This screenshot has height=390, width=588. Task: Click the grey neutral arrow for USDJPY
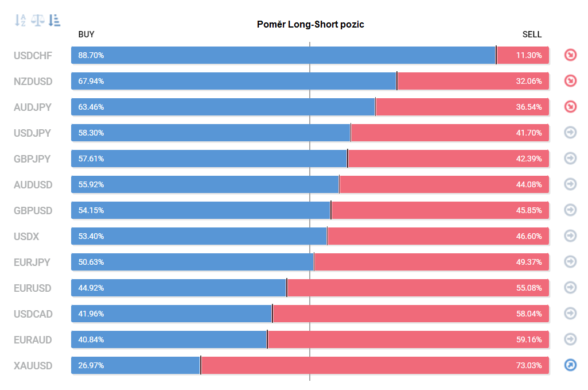[x=570, y=133]
